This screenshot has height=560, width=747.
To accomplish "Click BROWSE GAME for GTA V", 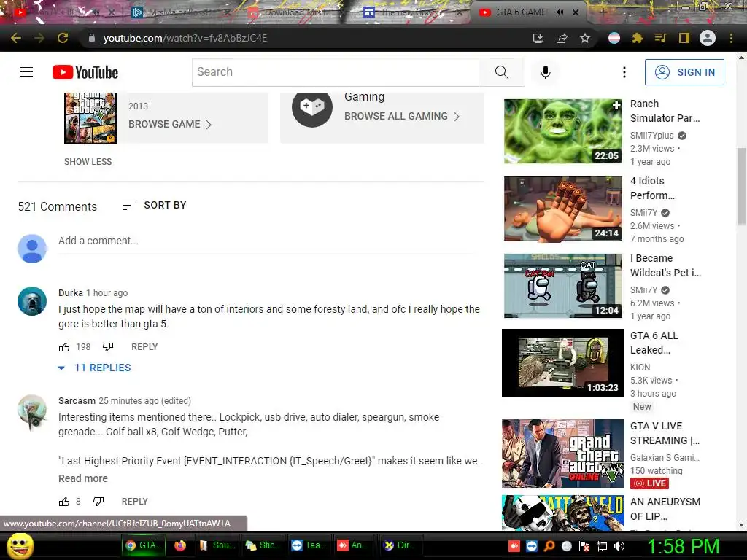I will coord(170,124).
